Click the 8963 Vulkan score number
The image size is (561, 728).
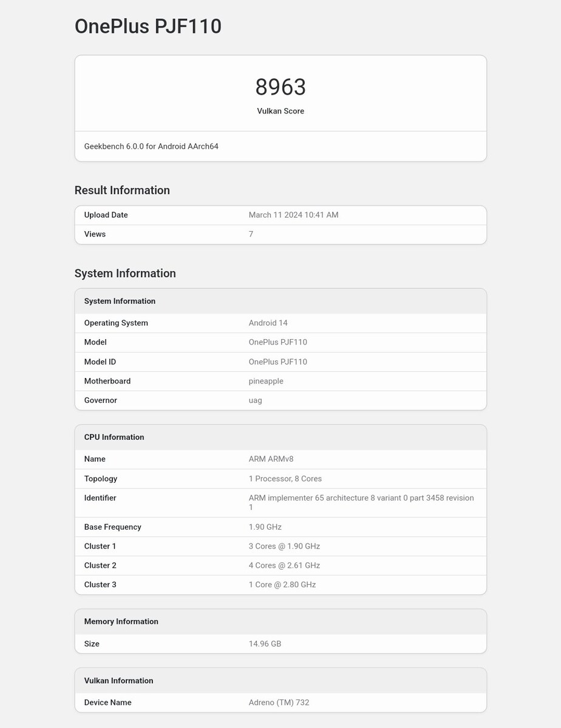coord(280,87)
